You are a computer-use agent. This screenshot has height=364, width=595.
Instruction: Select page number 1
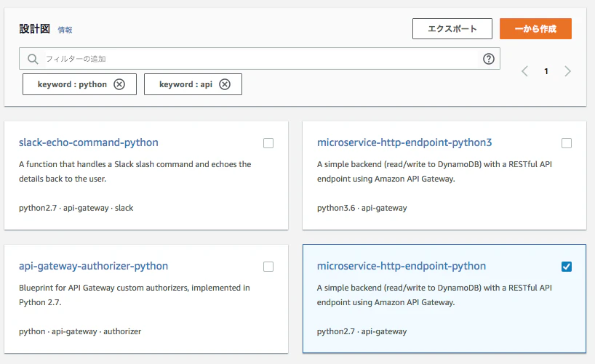(x=546, y=71)
